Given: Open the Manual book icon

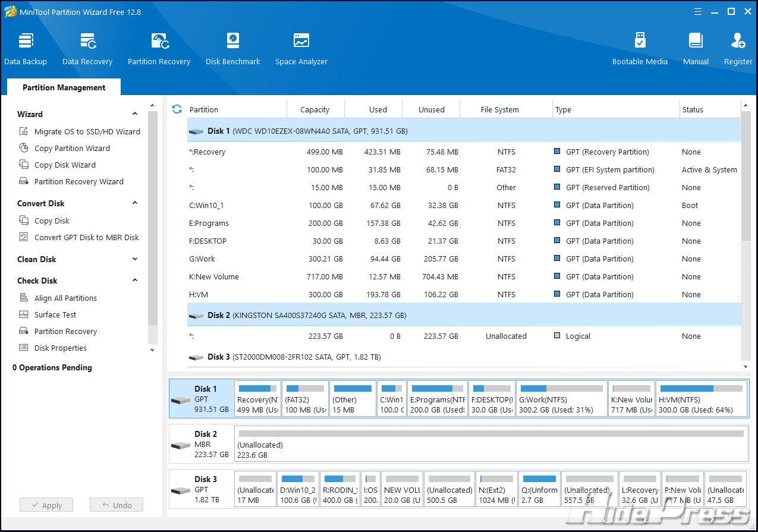Looking at the screenshot, I should 696,48.
